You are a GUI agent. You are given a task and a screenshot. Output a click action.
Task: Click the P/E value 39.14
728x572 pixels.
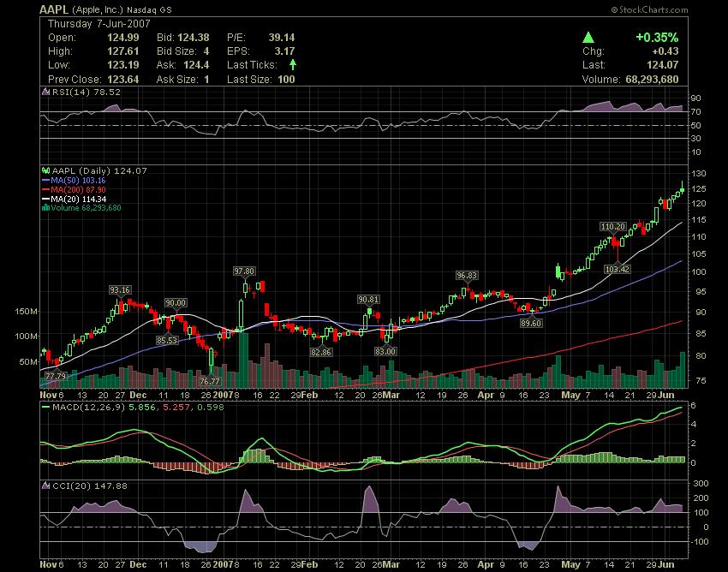click(x=282, y=38)
